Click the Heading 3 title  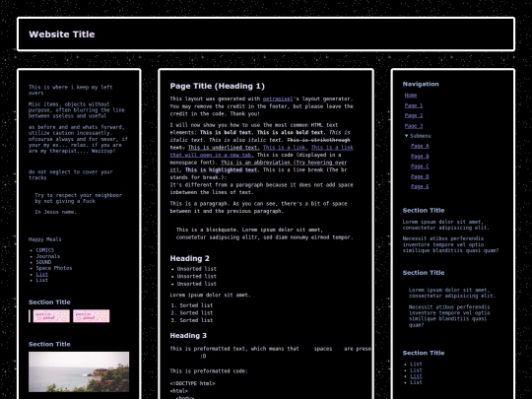(188, 336)
